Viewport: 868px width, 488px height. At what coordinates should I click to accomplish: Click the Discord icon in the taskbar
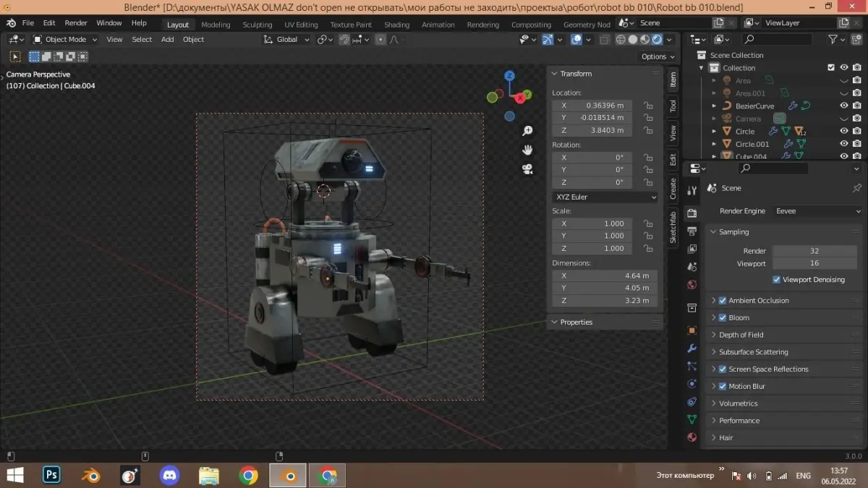(x=169, y=475)
